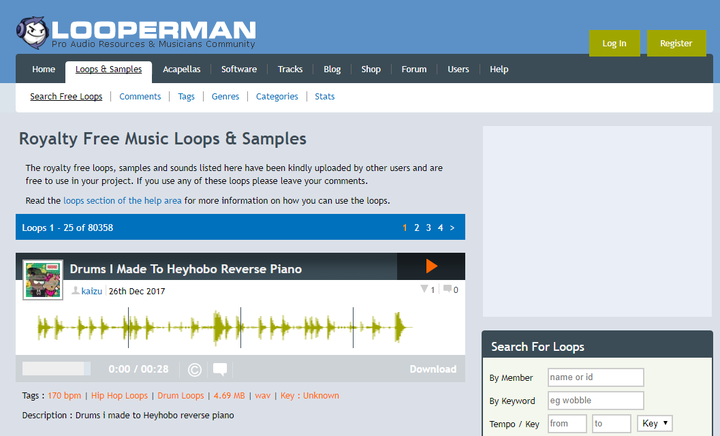Click the copyright icon in player bar

pyautogui.click(x=195, y=369)
